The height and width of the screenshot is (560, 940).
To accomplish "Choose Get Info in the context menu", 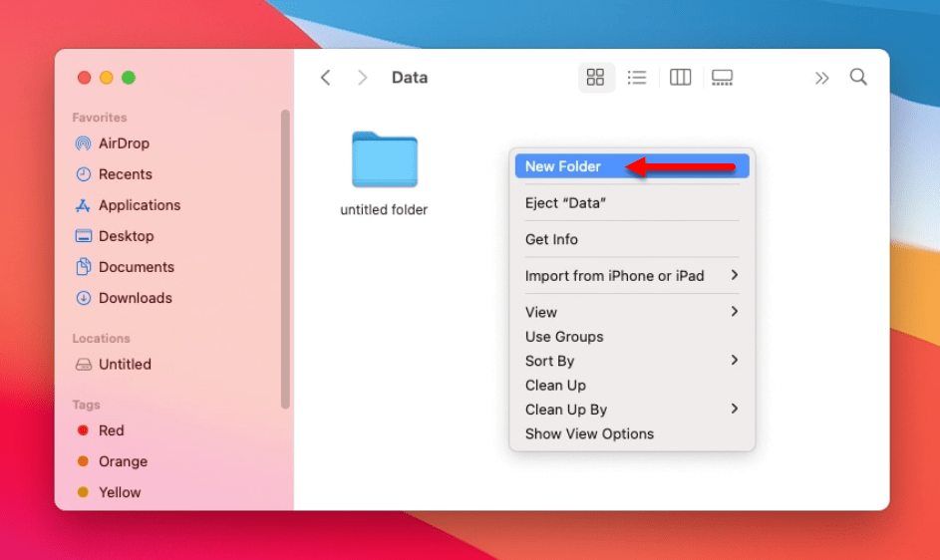I will pos(632,239).
